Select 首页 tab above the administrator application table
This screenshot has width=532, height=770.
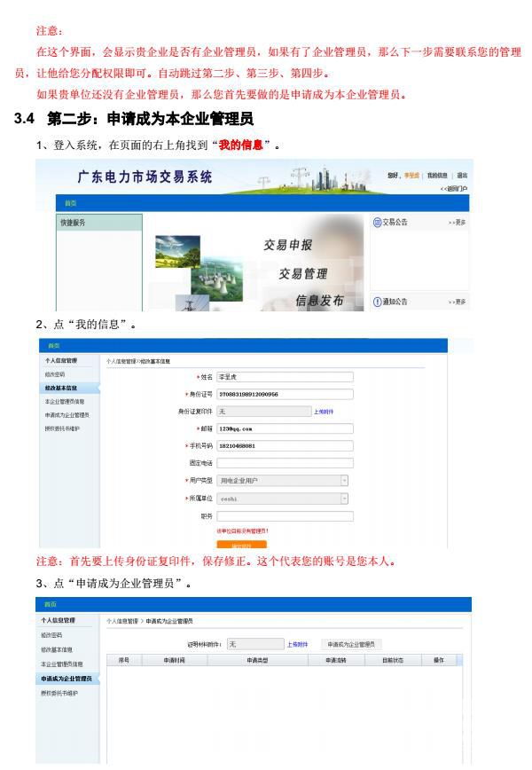tap(50, 604)
